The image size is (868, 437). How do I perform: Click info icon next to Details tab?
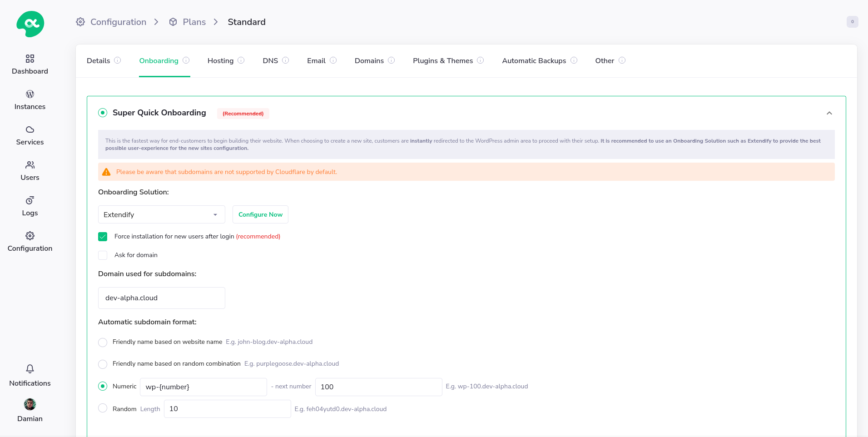118,60
